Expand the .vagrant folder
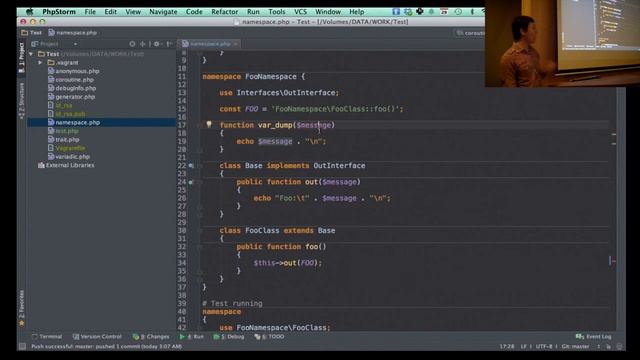Image resolution: width=640 pixels, height=360 pixels. 40,62
